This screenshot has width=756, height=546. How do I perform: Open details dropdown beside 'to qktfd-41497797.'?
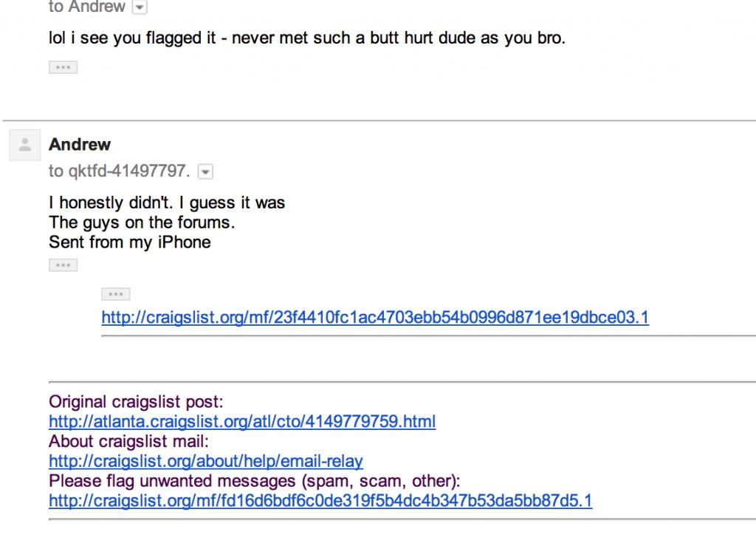pos(206,172)
